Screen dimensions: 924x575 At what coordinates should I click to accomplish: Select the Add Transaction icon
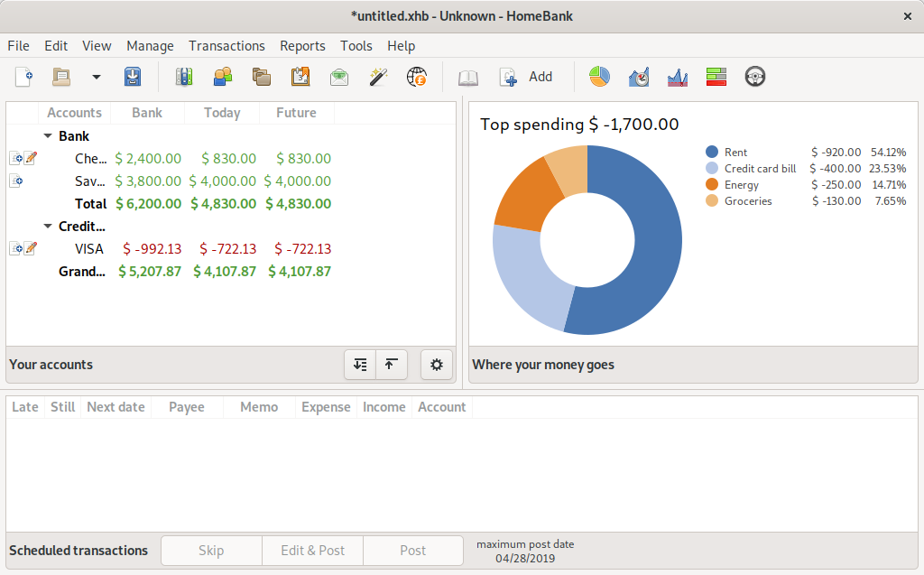point(508,77)
